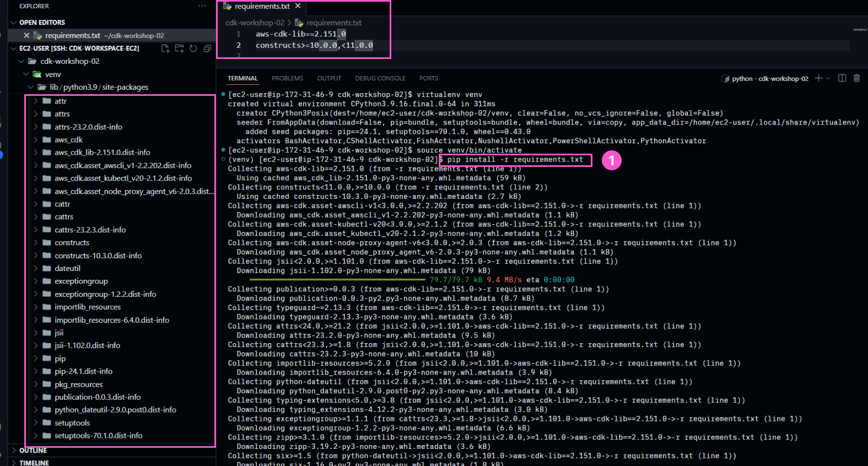
Task: Open cattrs-23.2.3.dist-info folder
Action: [90, 230]
